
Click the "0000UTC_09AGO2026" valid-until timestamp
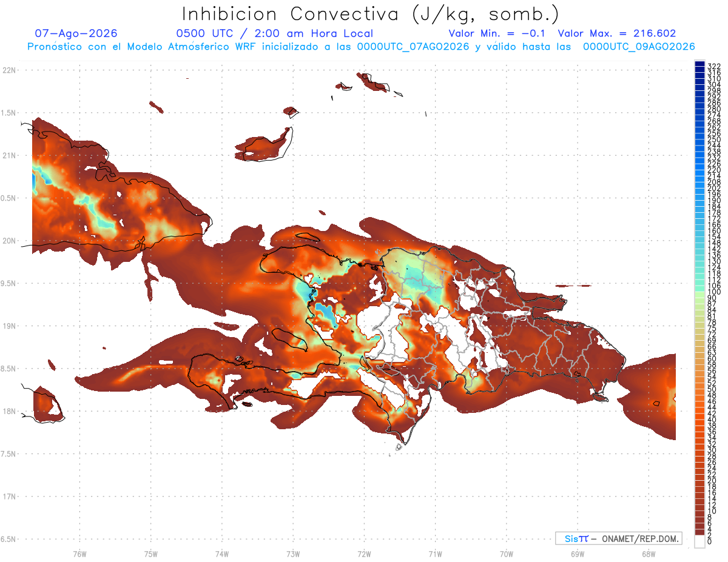click(639, 47)
